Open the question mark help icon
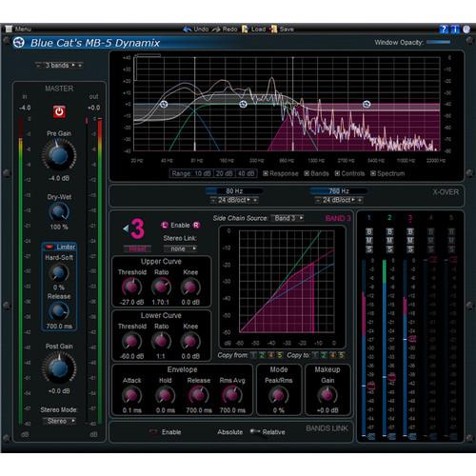476x476 pixels. coord(444,30)
